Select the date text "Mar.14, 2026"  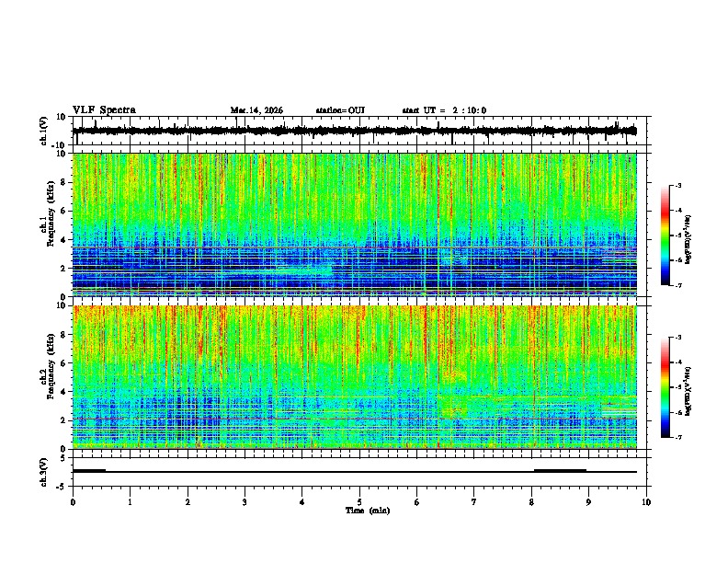[256, 110]
